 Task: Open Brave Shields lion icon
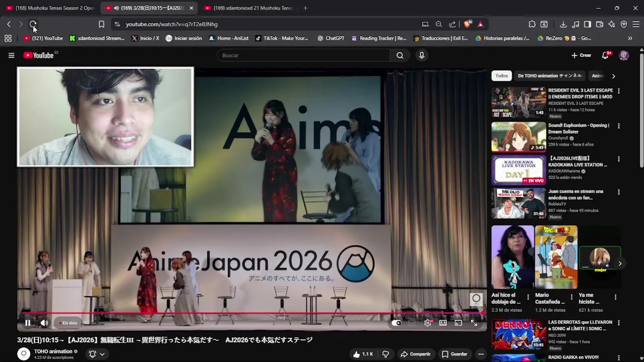(x=467, y=24)
